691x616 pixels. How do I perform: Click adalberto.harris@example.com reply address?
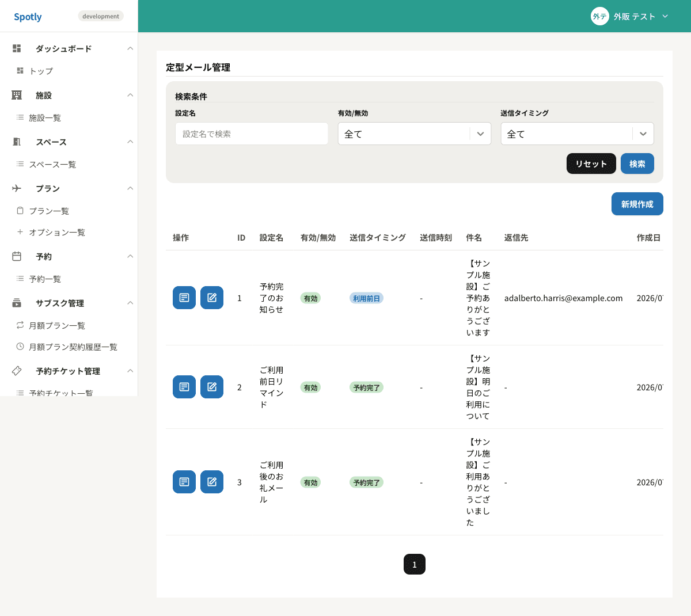[x=563, y=298]
